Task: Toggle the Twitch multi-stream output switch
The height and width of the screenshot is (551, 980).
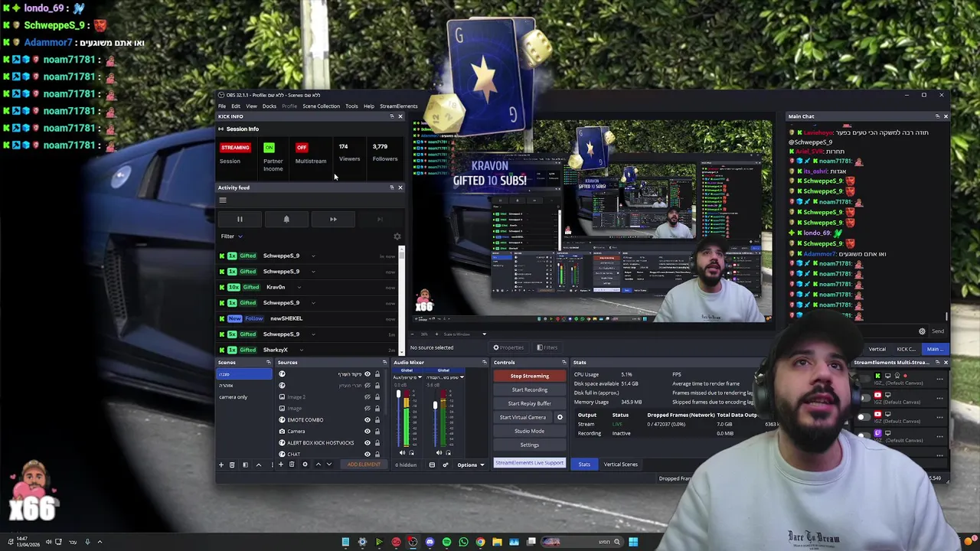Action: [864, 435]
